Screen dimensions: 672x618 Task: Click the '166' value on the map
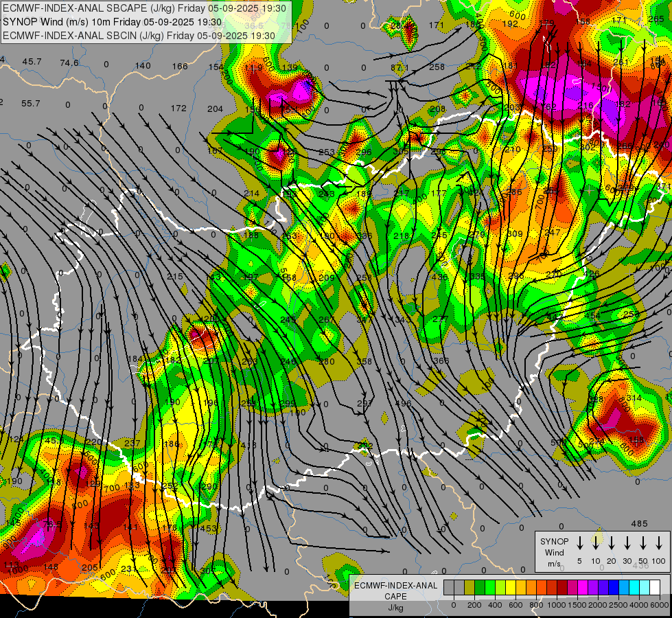pyautogui.click(x=180, y=66)
